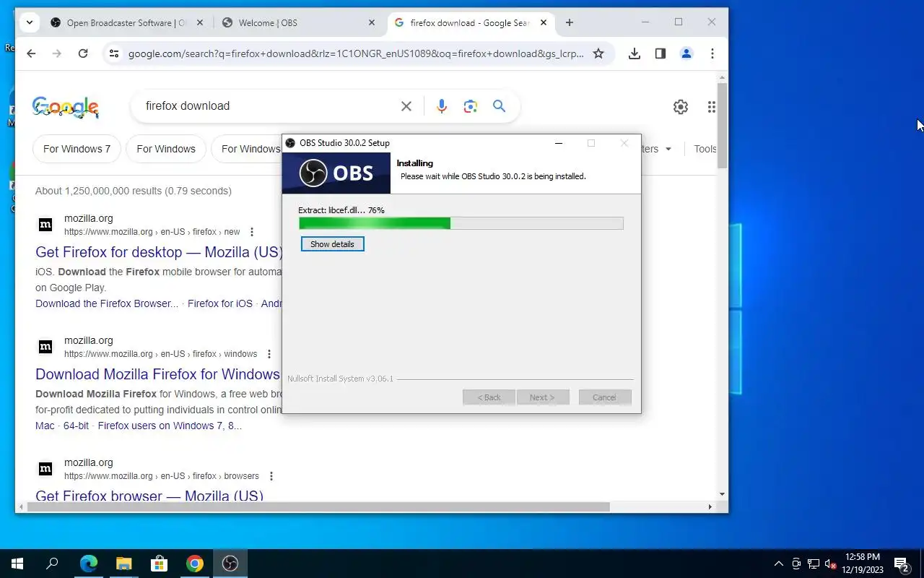Open the taskbar clock and date
This screenshot has height=578, width=924.
tap(863, 564)
